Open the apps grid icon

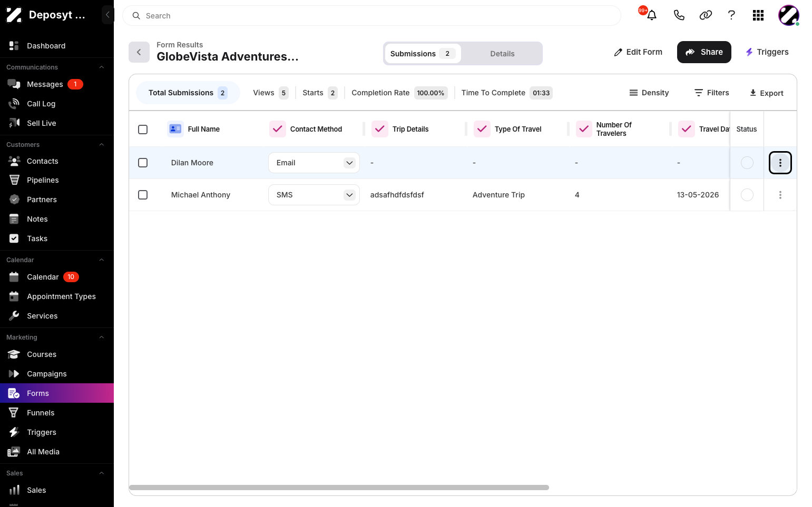(x=758, y=15)
